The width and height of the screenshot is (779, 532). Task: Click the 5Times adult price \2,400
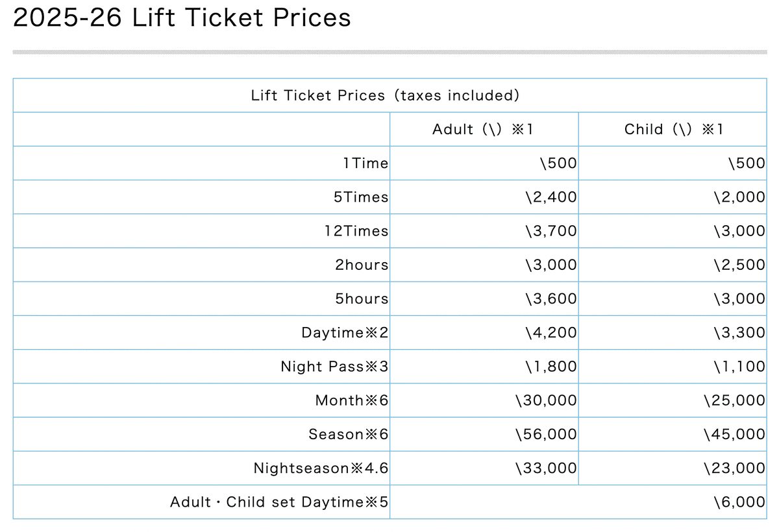[x=550, y=197]
